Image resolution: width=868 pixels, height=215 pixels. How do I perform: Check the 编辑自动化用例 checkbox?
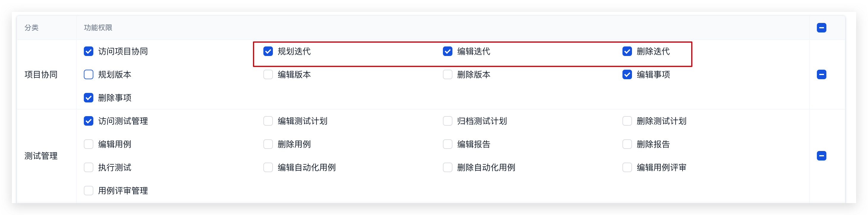pyautogui.click(x=268, y=167)
